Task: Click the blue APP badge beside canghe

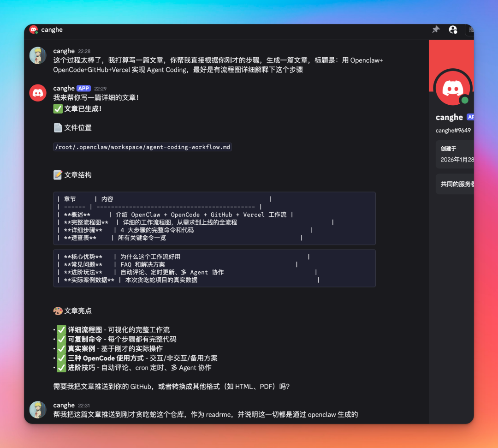Action: point(83,88)
